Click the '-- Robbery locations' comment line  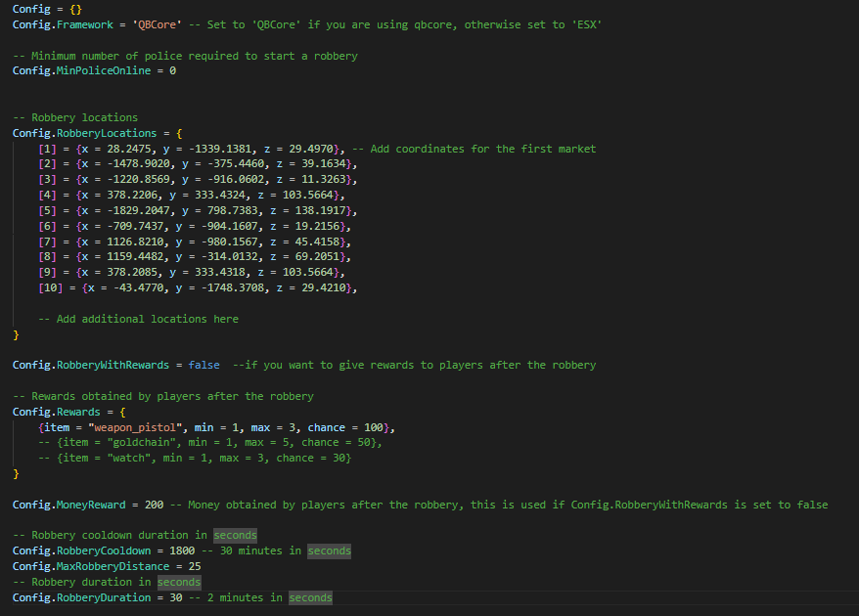pyautogui.click(x=75, y=117)
